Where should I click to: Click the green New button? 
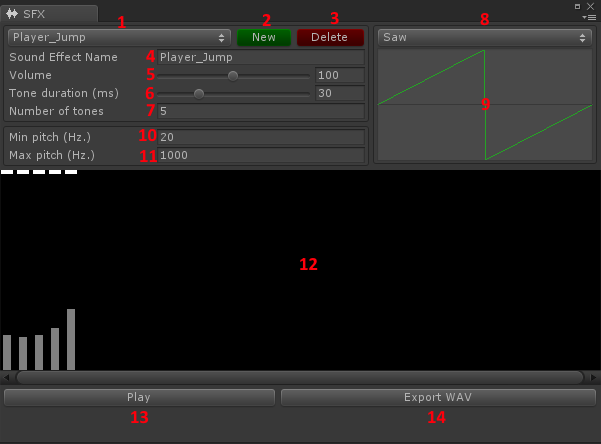pos(264,38)
